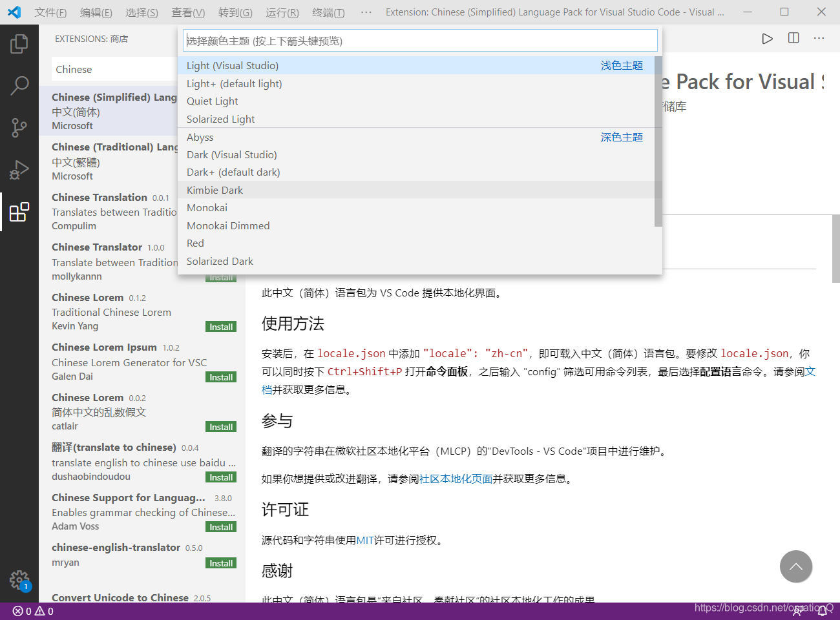
Task: Open Chinese (Traditional) Language Pack extension
Action: click(109, 161)
